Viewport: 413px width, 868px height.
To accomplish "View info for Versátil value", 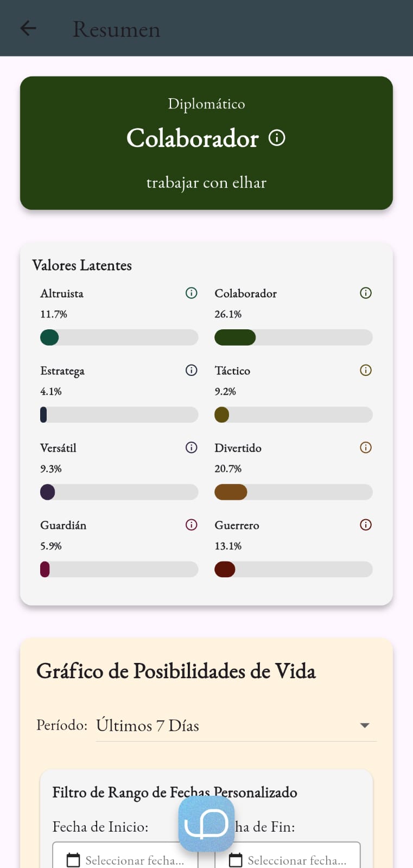I will click(191, 448).
